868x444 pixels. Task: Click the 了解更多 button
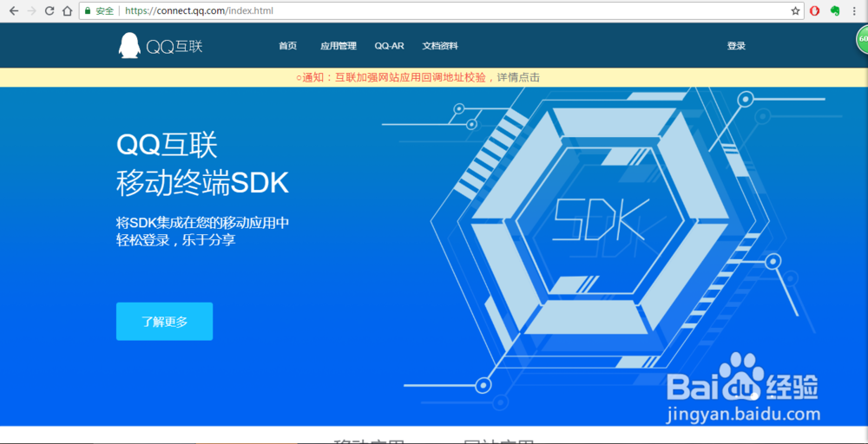click(x=164, y=321)
